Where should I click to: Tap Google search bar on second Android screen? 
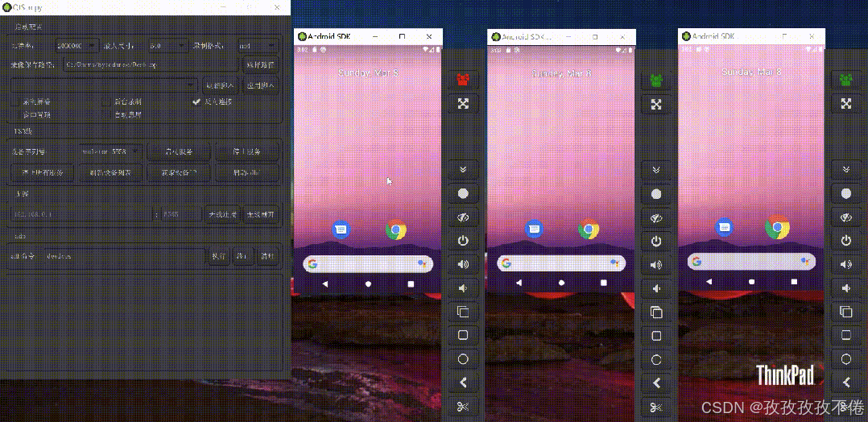561,263
